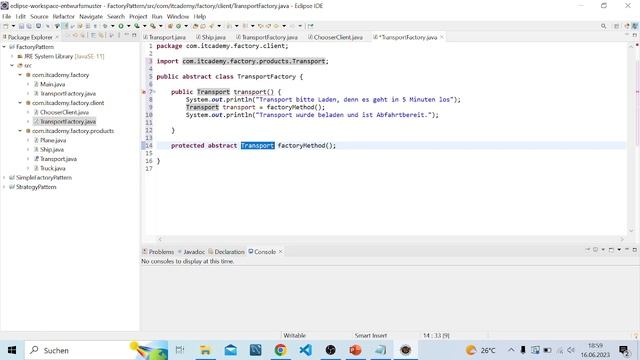This screenshot has width=640, height=360.
Task: Open the notification center icon
Action: tap(623, 350)
